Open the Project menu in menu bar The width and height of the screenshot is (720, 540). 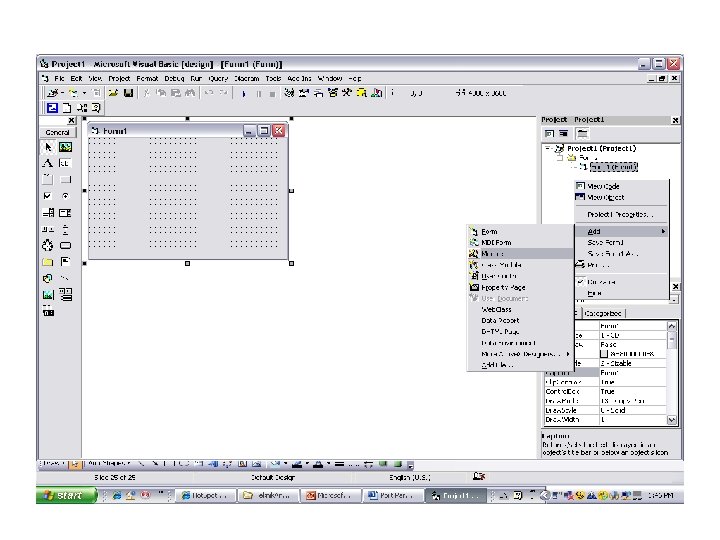click(119, 79)
